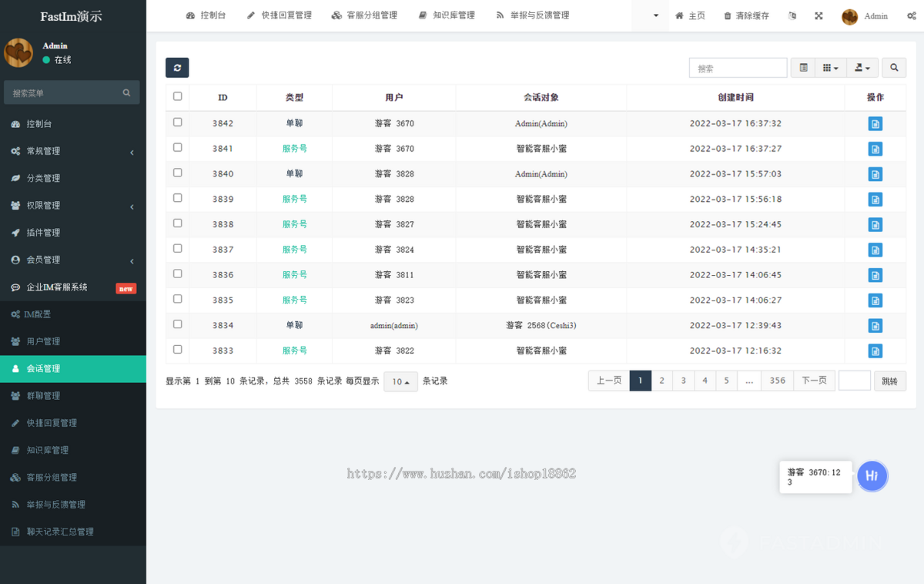
Task: Click the 跳转 jump button
Action: click(x=889, y=380)
